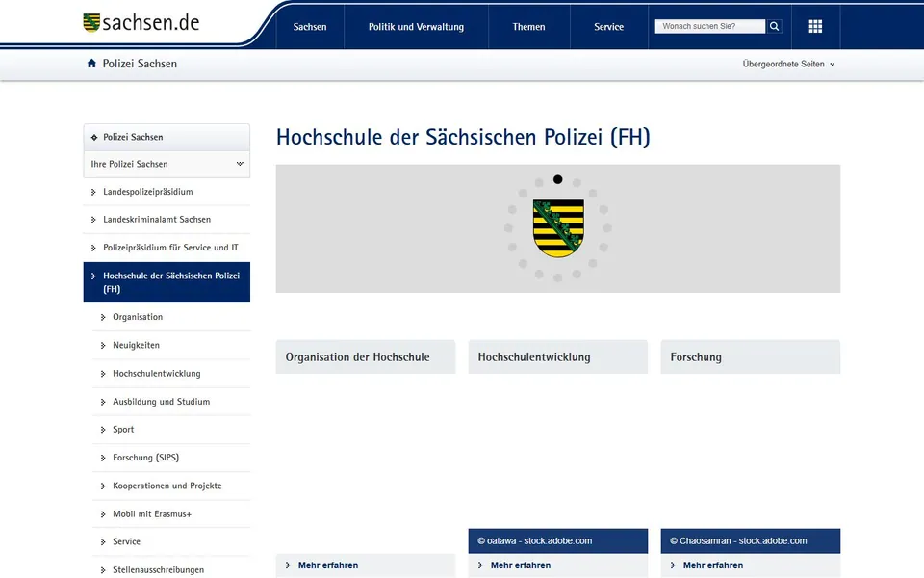Open the Sachsen menu
Screen dimensions: 924x578
(310, 27)
